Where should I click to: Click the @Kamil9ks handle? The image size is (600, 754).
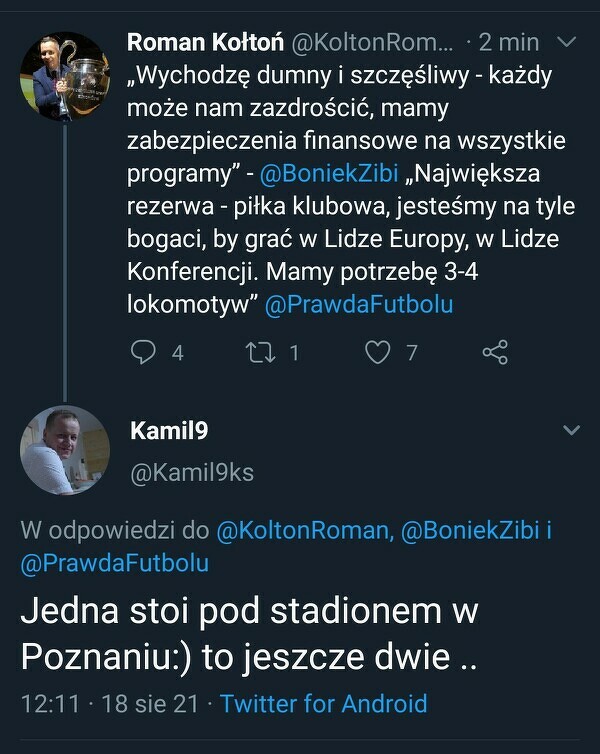pyautogui.click(x=192, y=472)
